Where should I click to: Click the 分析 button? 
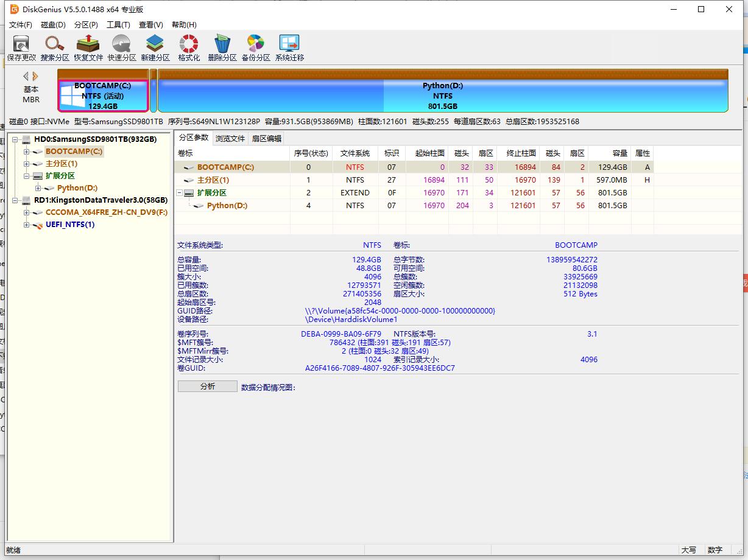pyautogui.click(x=207, y=387)
